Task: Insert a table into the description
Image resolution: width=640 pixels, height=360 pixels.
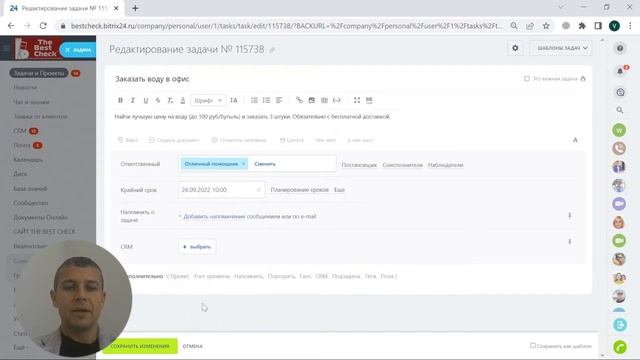Action: click(x=324, y=100)
